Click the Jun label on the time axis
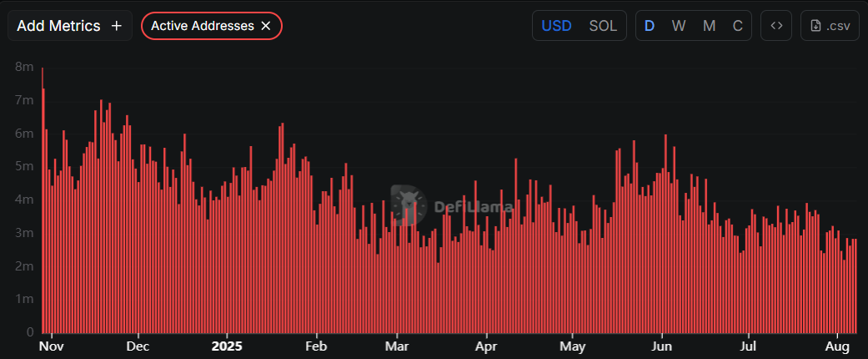 coord(661,345)
